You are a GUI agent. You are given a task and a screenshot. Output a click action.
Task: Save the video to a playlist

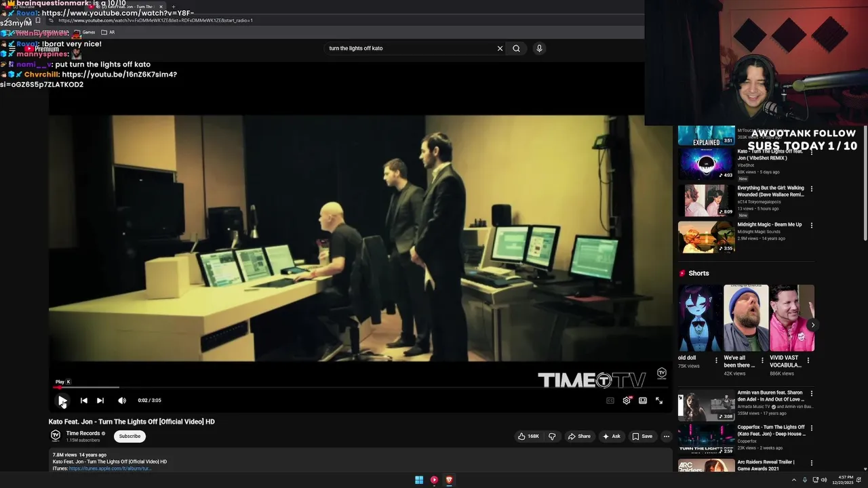(642, 436)
